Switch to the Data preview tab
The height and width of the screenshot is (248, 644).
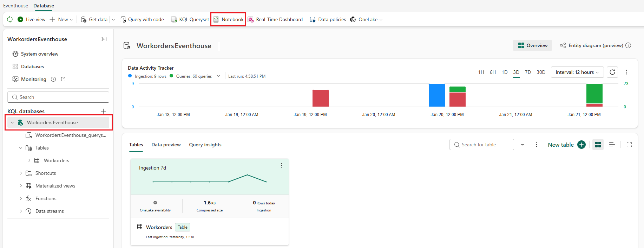tap(166, 145)
